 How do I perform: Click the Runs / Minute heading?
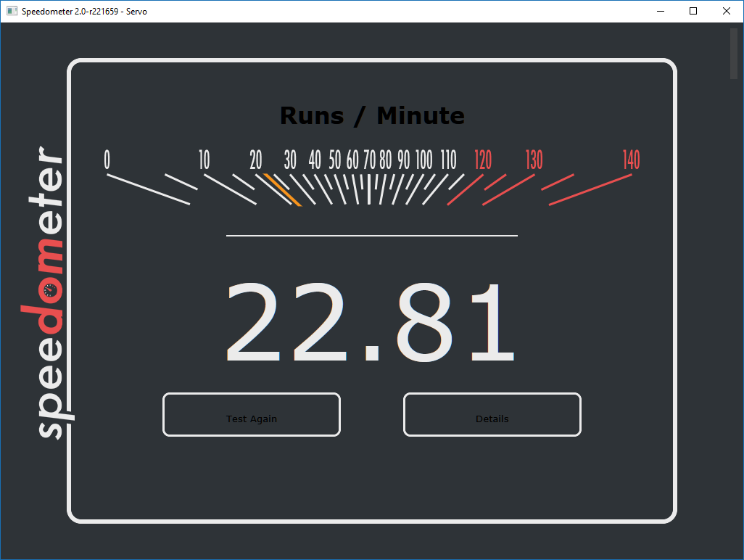click(x=372, y=116)
